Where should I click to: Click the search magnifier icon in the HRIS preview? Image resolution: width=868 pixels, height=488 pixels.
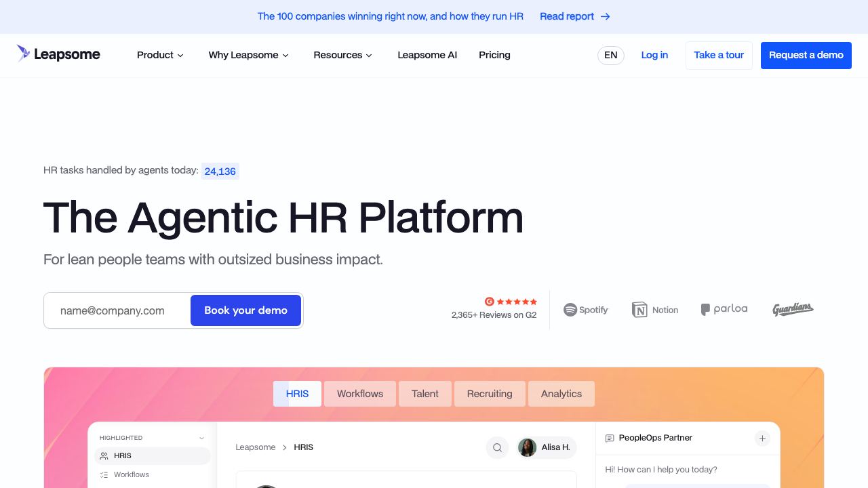497,447
